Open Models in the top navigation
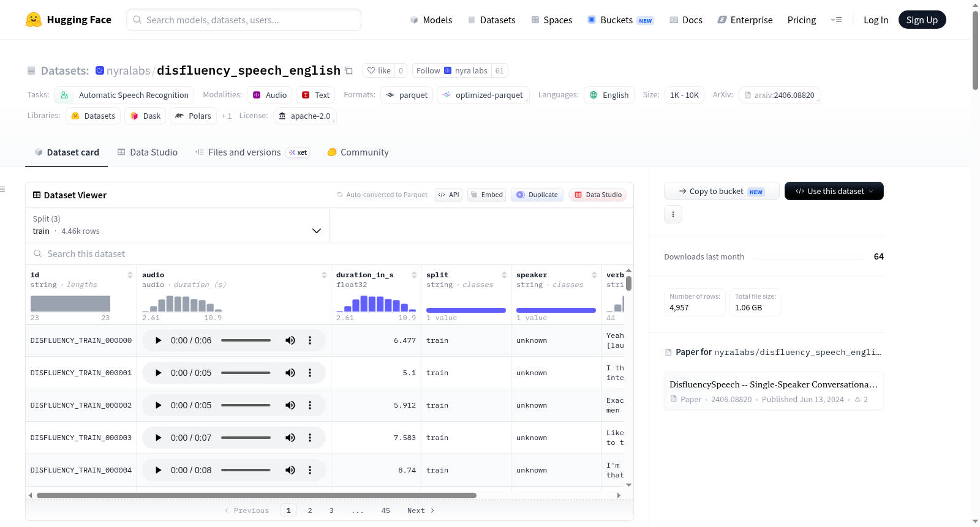The height and width of the screenshot is (527, 980). 431,20
